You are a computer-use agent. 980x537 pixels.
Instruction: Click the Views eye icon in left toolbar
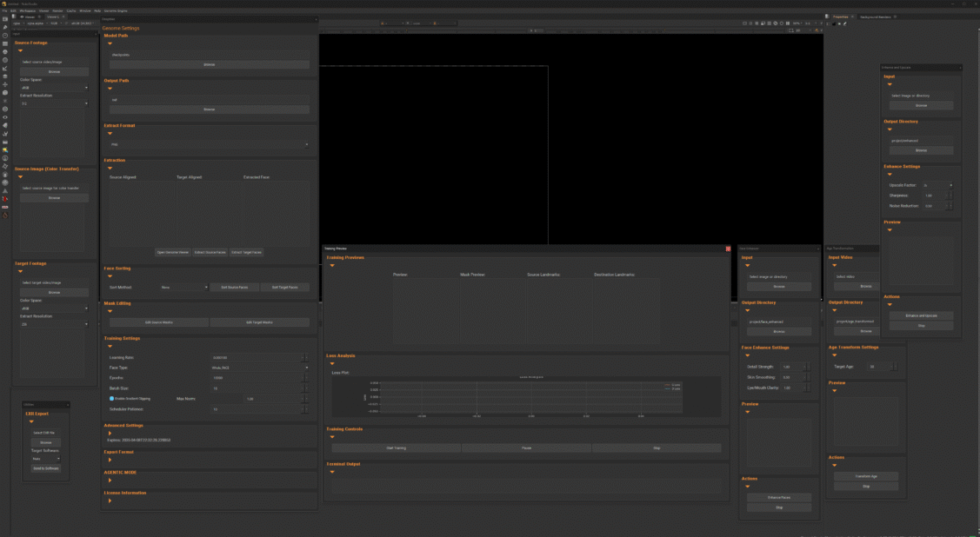click(5, 116)
